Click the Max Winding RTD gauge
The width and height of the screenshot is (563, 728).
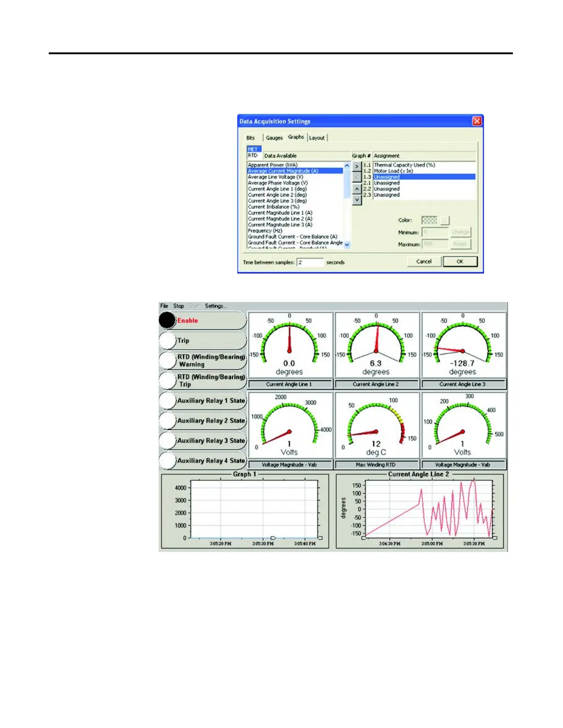tap(376, 425)
